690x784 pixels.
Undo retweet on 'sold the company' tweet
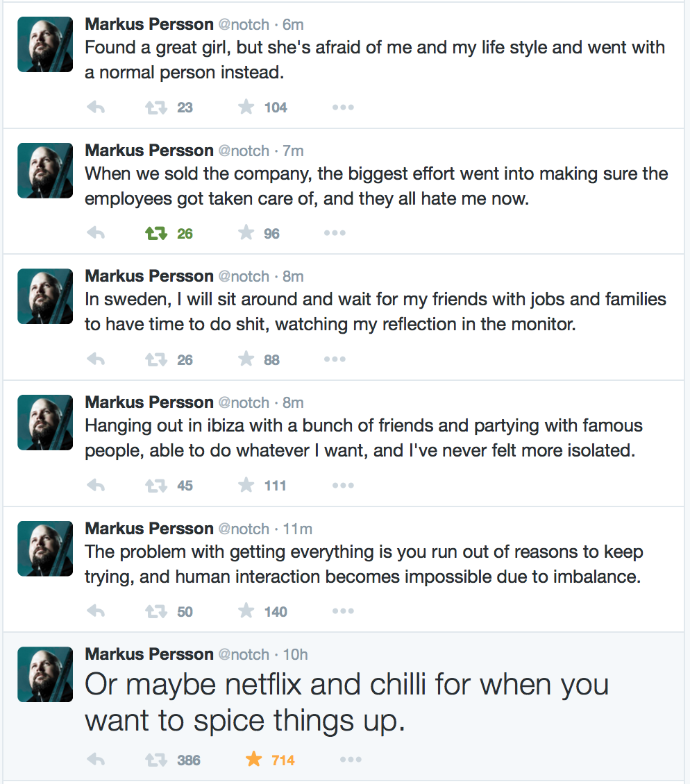point(156,234)
